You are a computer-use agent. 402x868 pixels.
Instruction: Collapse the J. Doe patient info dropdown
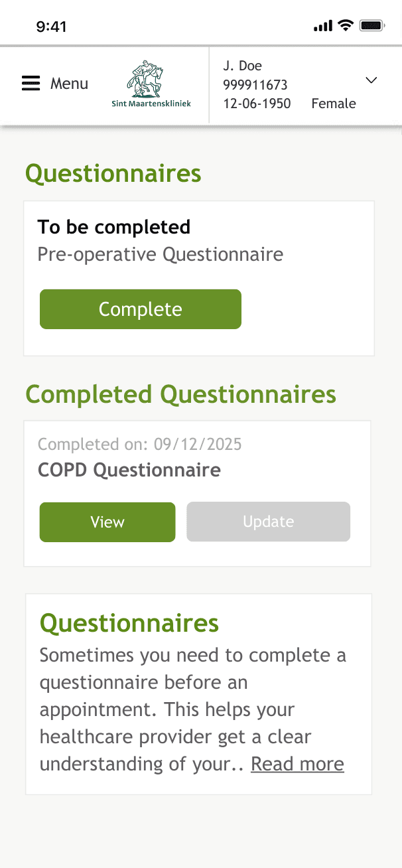[x=371, y=80]
